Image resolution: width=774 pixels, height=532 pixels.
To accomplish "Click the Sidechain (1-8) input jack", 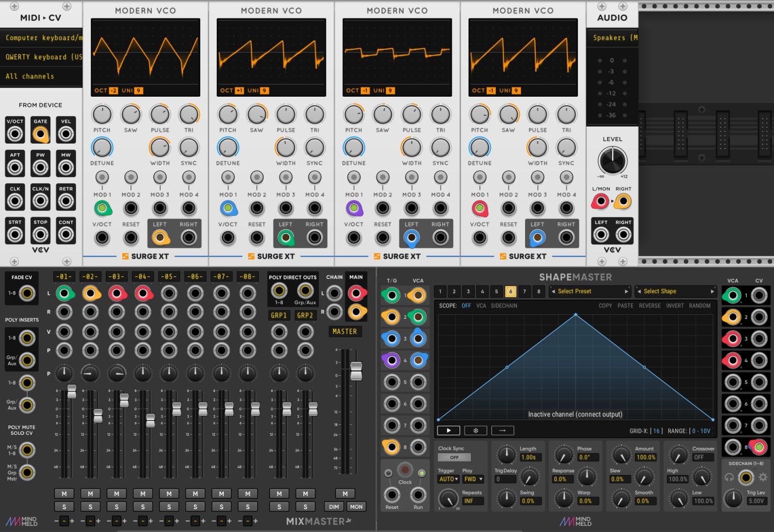I will (x=746, y=477).
